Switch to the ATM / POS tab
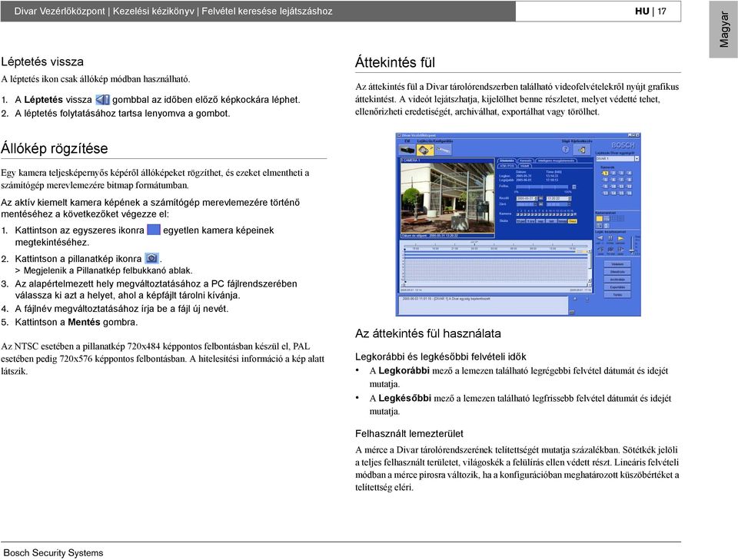The image size is (738, 560). [x=507, y=166]
